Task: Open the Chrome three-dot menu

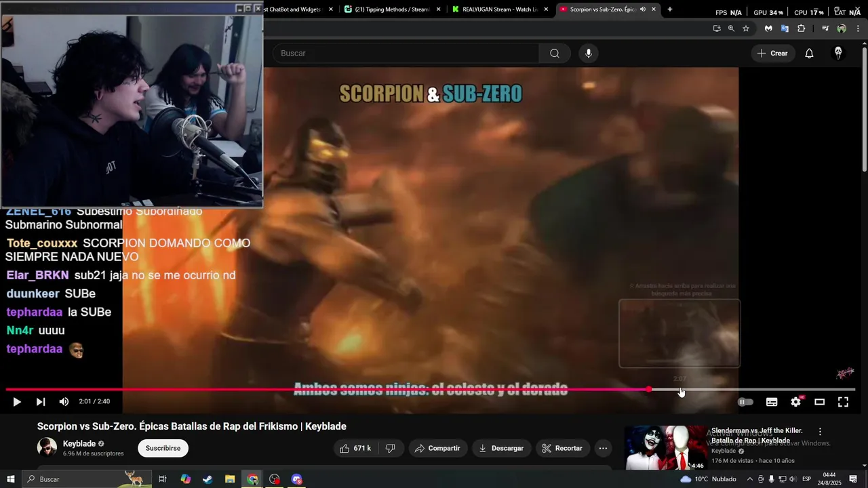Action: [859, 28]
